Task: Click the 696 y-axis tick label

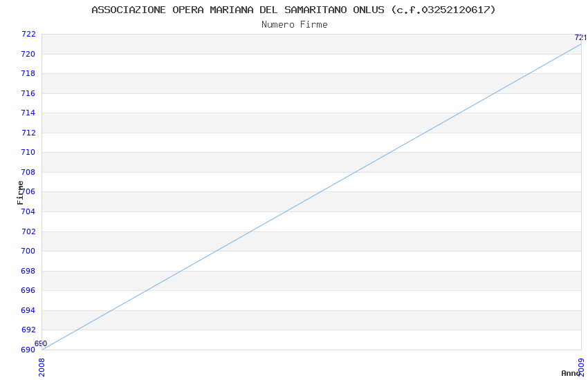Action: 28,290
